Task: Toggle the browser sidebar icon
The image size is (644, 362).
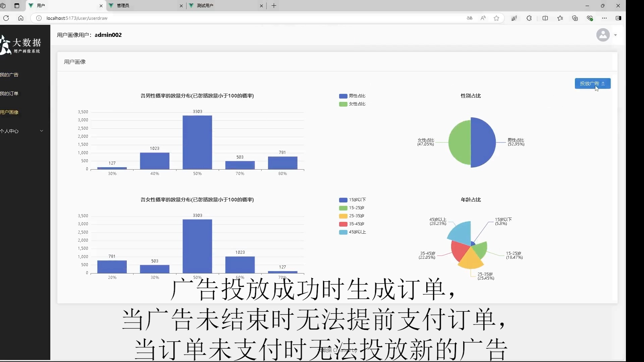Action: (x=619, y=18)
